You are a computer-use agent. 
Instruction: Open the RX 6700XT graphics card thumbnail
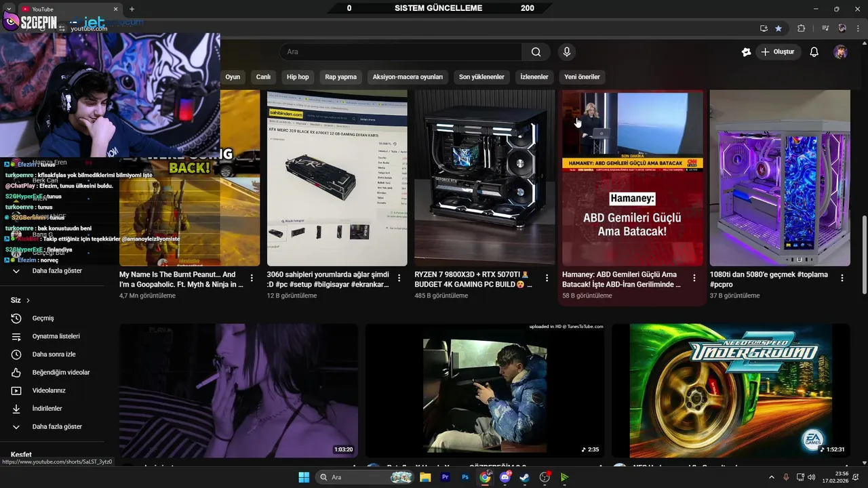pos(337,178)
